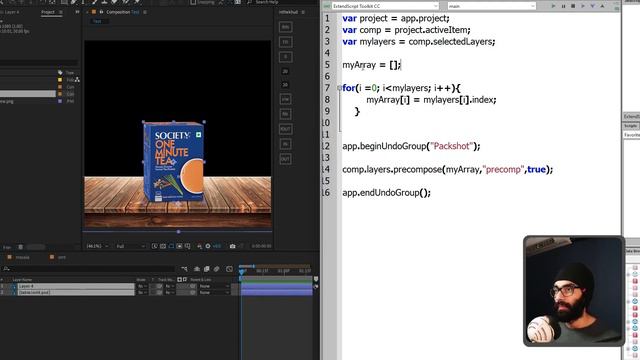Click the Reset Exposure icon
Screen dimensions: 640x360
coord(208,246)
